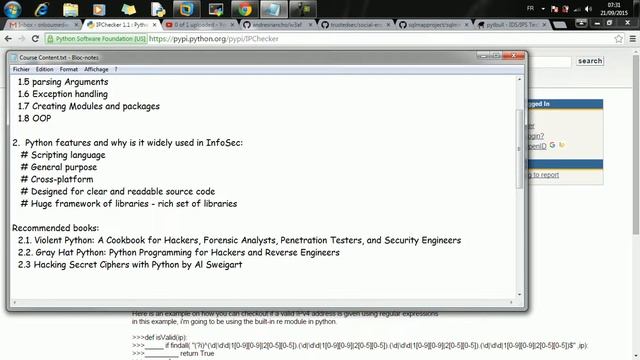The height and width of the screenshot is (360, 640).
Task: Open Notepad Edition menu
Action: [44, 69]
